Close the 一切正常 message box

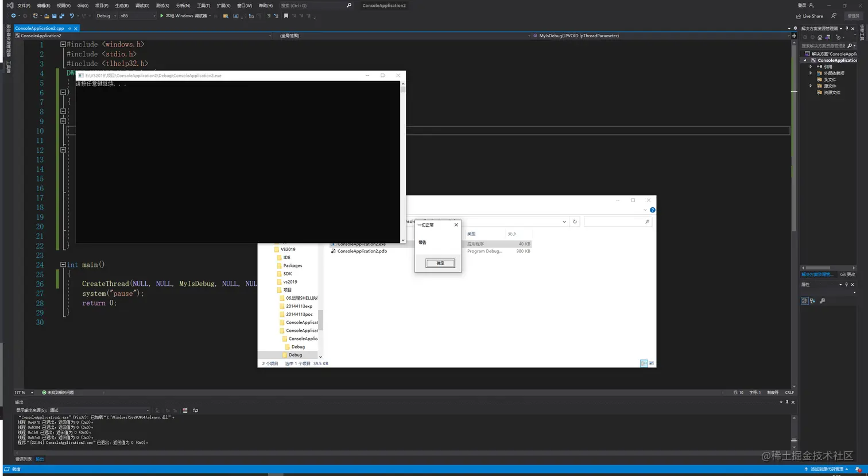pyautogui.click(x=456, y=225)
